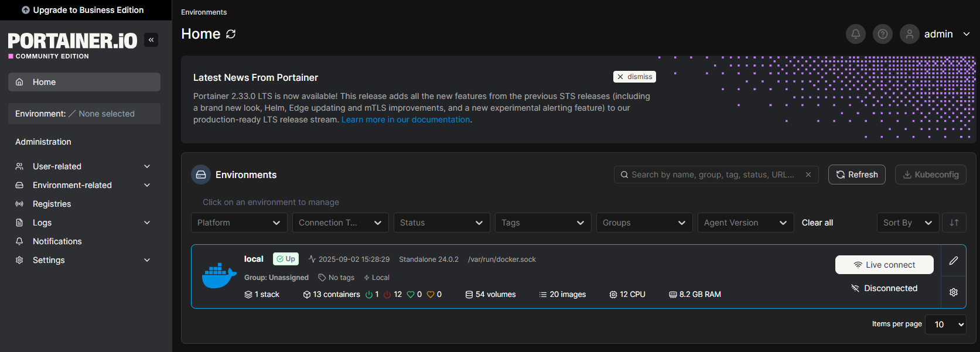Open Registries in sidebar
This screenshot has width=980, height=352.
point(84,204)
